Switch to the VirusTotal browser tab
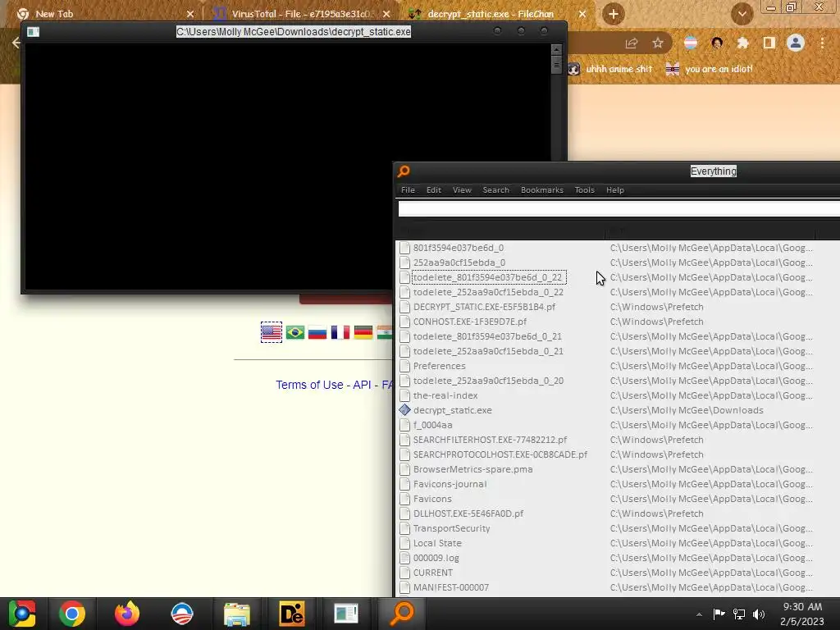The width and height of the screenshot is (840, 630). [x=300, y=14]
